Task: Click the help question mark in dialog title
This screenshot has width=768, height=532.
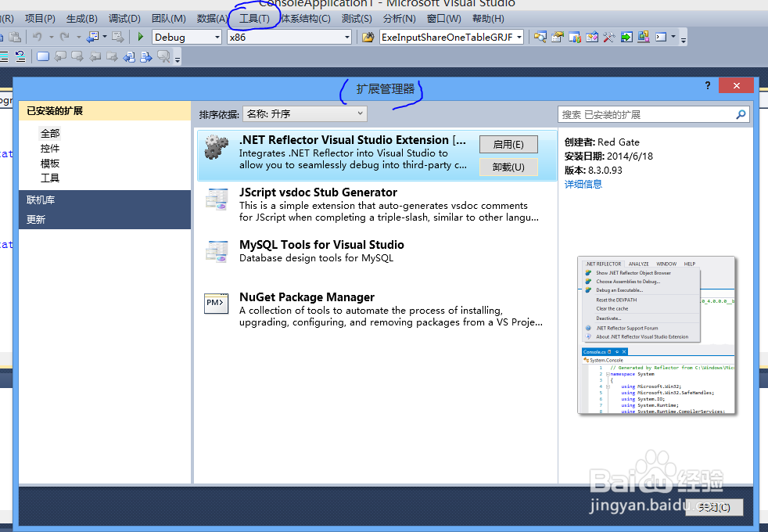Action: coord(707,86)
